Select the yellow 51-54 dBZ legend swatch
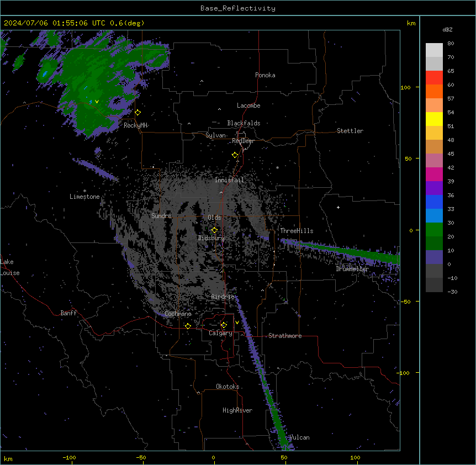The image size is (476, 465). [434, 119]
